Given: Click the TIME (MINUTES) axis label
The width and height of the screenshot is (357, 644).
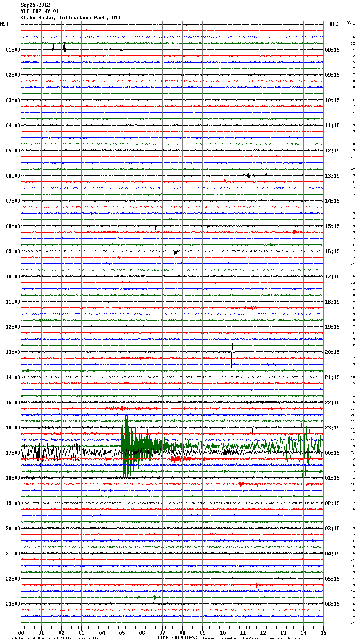Looking at the screenshot, I should tap(177, 638).
